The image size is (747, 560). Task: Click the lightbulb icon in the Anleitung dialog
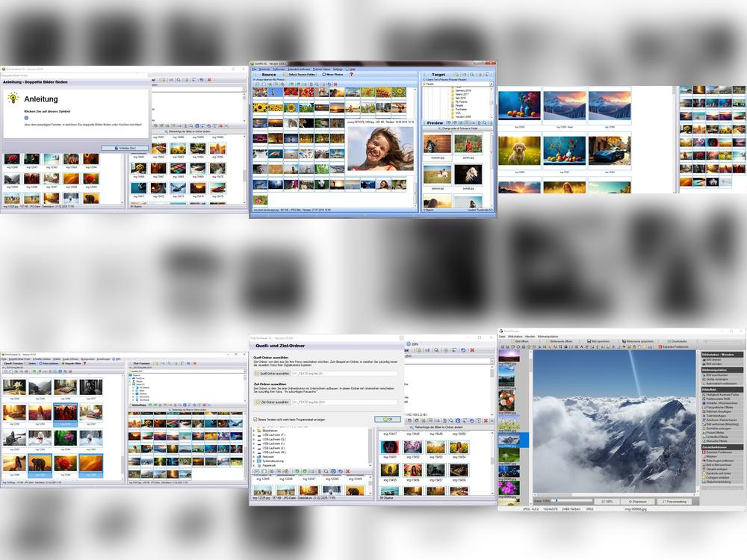coord(13,98)
